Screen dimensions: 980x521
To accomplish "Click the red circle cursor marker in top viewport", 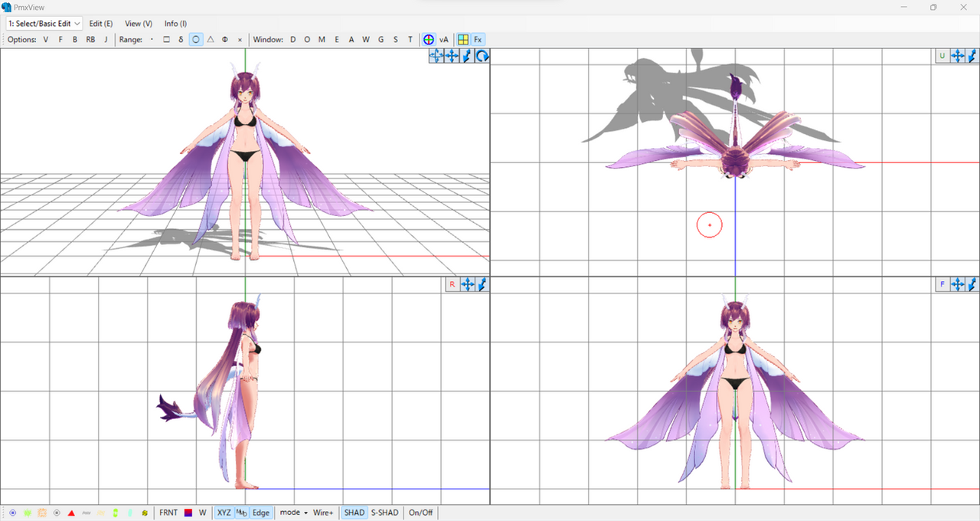I will (710, 225).
